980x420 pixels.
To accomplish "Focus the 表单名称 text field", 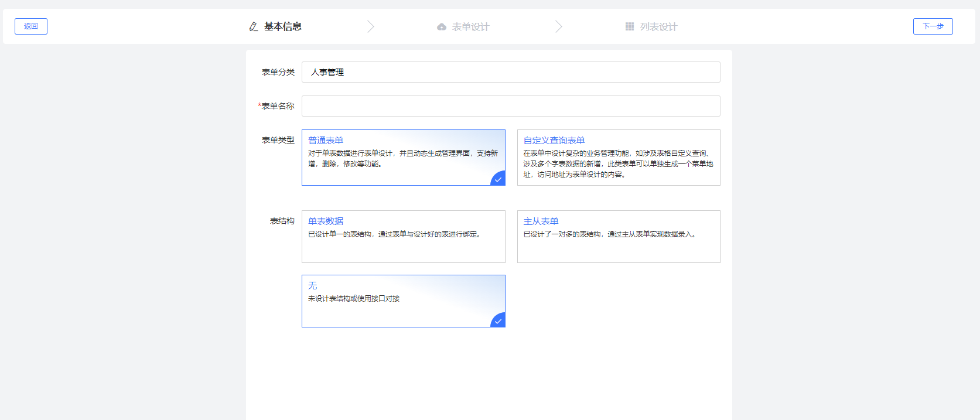I will pyautogui.click(x=510, y=106).
